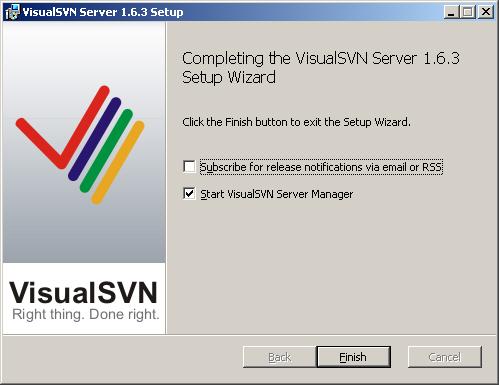Uncheck the Start VisualSVN Server Manager checkbox
The width and height of the screenshot is (499, 385).
click(189, 194)
